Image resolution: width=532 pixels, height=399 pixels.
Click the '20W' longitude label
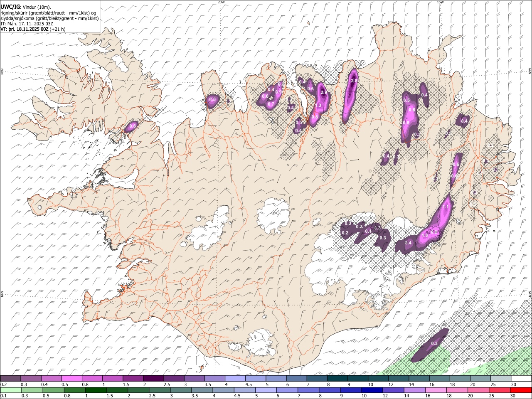click(221, 2)
